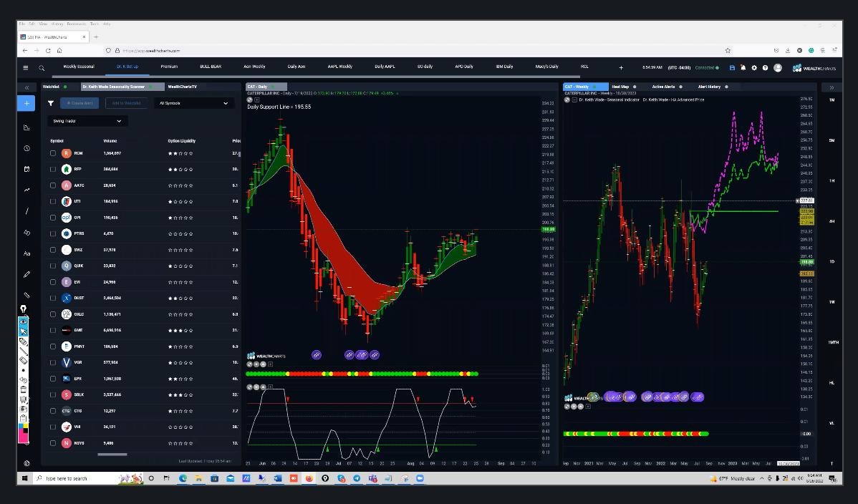Open the calendar sidebar icon

[26, 170]
